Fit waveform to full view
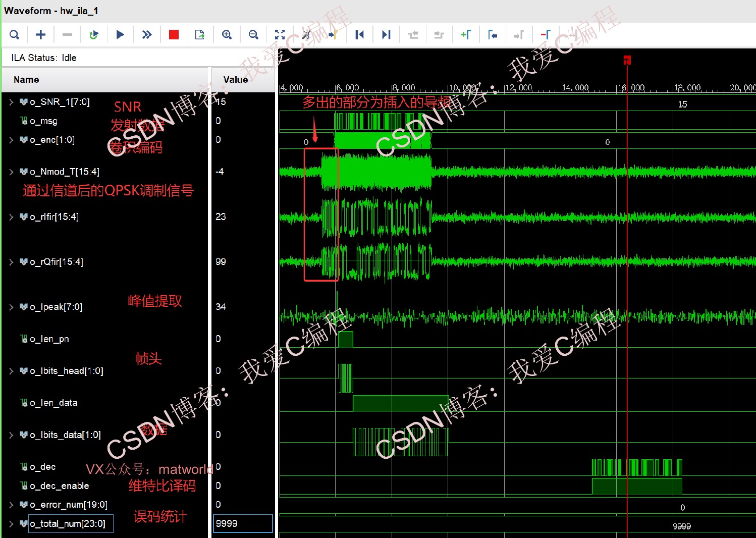Viewport: 756px width, 538px height. pyautogui.click(x=280, y=34)
